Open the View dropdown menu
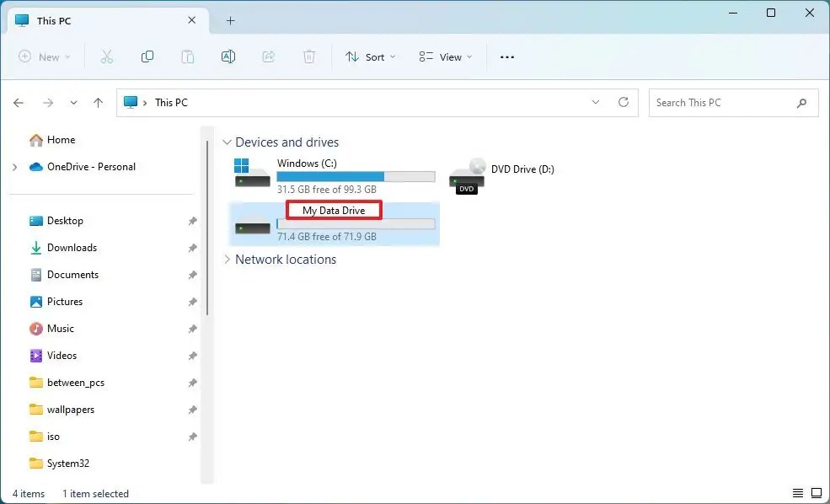 point(445,56)
